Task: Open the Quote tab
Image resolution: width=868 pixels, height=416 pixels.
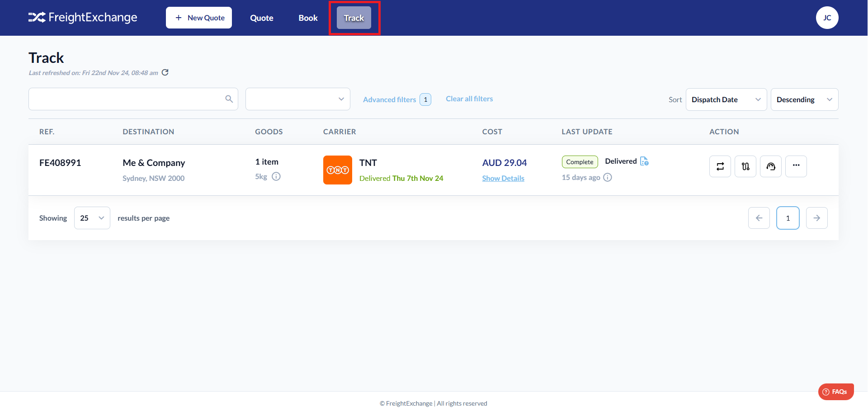Action: click(262, 18)
